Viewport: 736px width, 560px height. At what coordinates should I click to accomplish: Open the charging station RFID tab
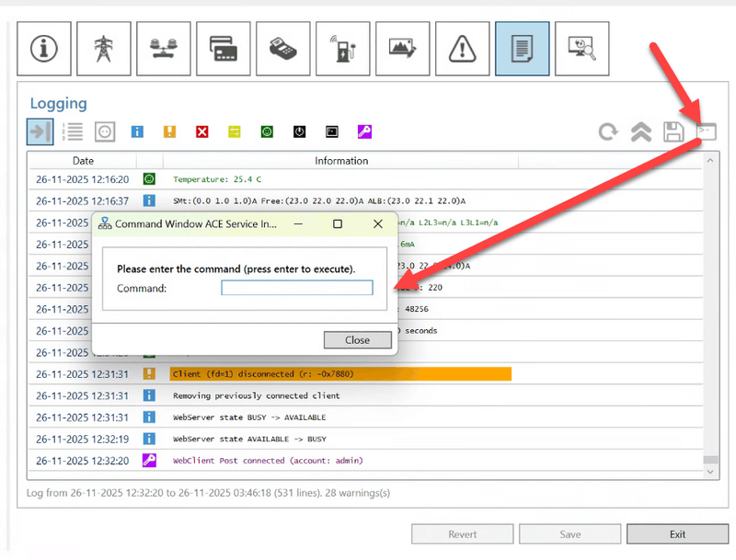(x=342, y=49)
